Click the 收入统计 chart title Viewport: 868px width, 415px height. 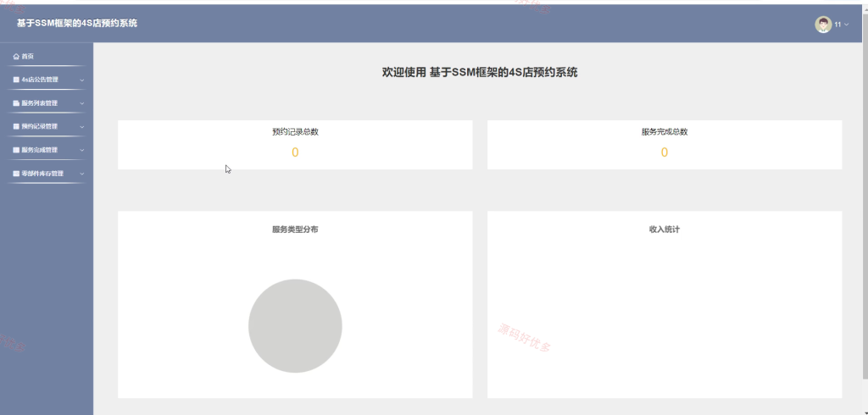[x=665, y=229]
